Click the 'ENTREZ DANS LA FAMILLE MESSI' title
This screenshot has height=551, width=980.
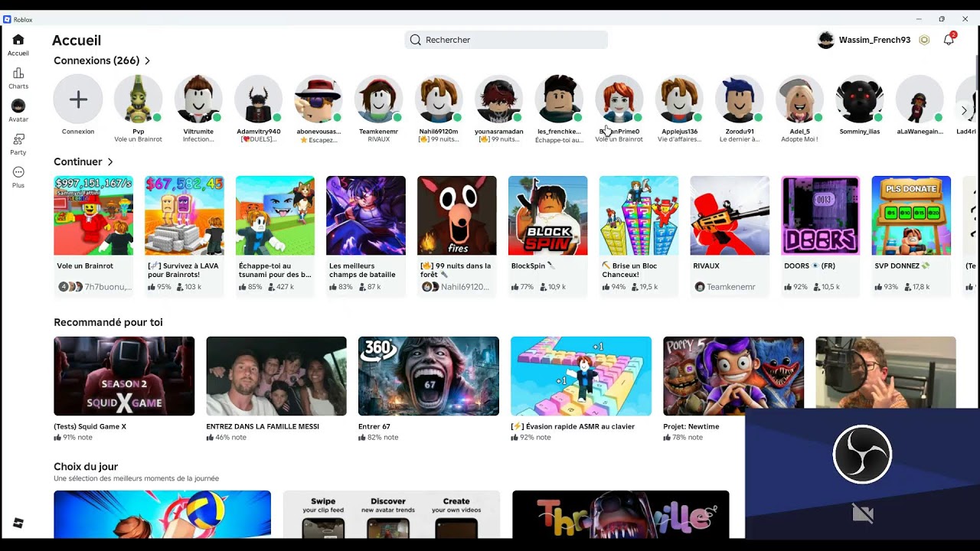coord(263,426)
